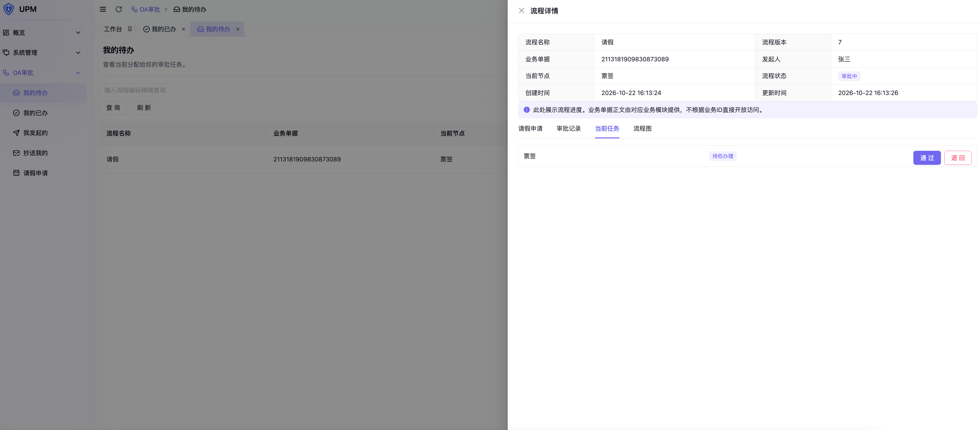980x430 pixels.
Task: Click the refresh icon in top bar
Action: point(119,9)
